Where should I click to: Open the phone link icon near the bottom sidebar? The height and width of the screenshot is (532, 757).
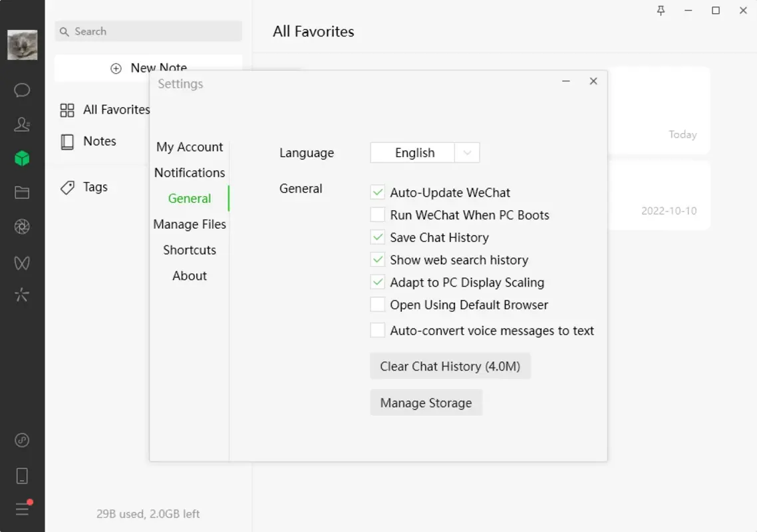pyautogui.click(x=22, y=475)
